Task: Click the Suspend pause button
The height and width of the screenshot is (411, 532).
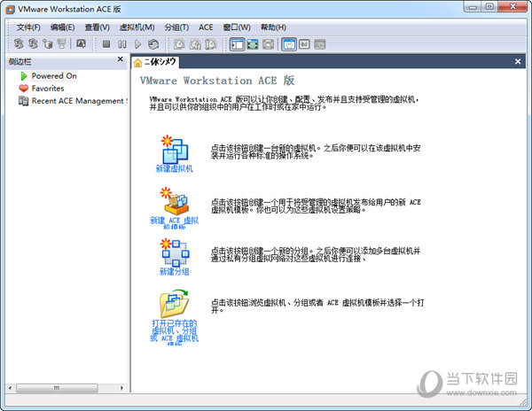Action: click(x=121, y=44)
